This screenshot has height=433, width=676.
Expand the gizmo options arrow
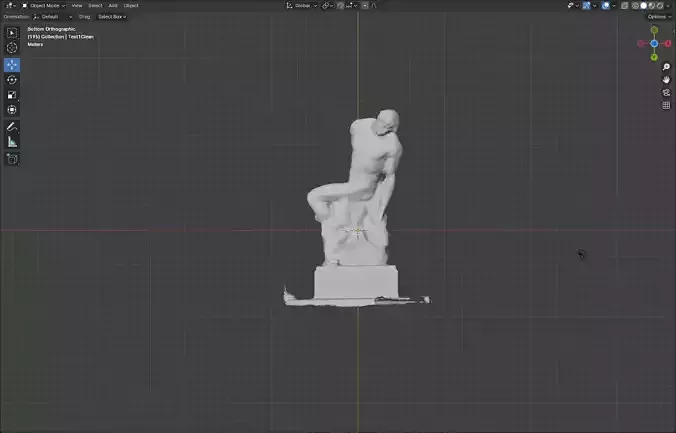pyautogui.click(x=595, y=6)
